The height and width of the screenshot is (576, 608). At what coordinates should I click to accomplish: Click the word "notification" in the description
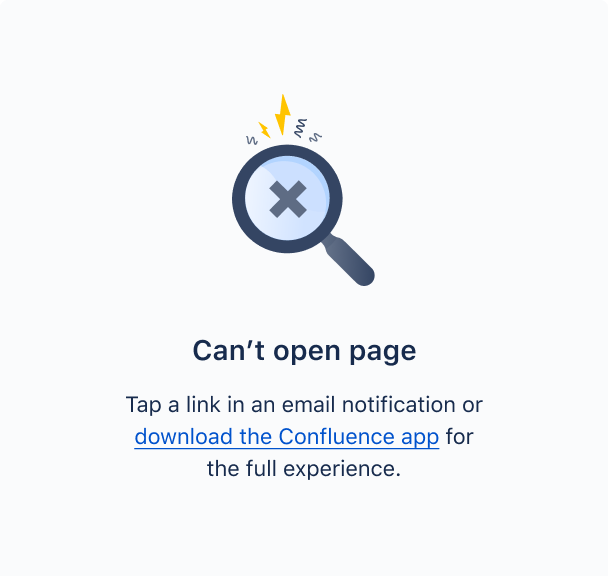[x=398, y=404]
